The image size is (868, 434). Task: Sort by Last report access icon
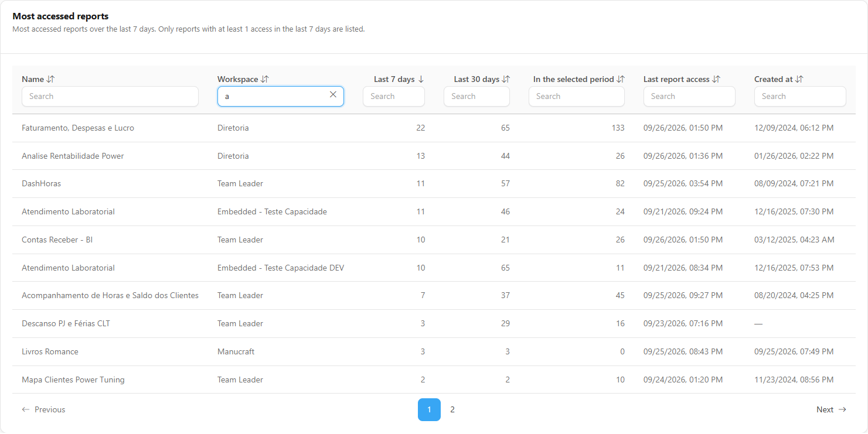tap(716, 79)
